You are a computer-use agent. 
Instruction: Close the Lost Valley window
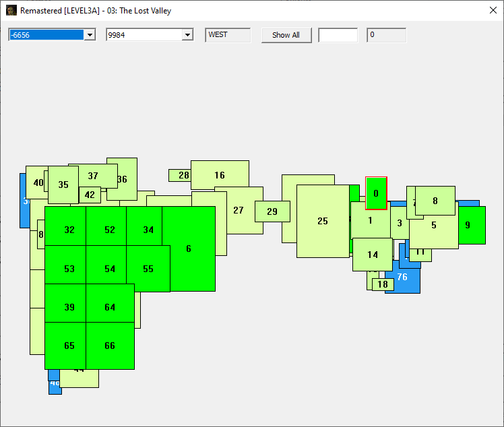tap(493, 10)
